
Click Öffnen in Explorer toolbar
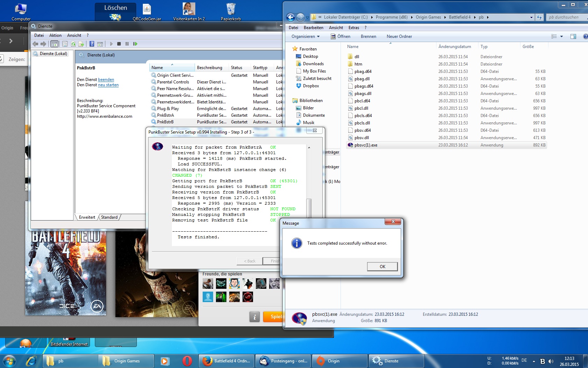tap(341, 36)
